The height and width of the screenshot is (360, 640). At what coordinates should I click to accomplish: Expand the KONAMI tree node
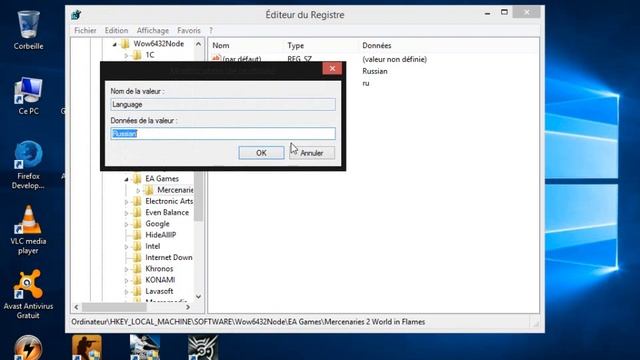(126, 280)
